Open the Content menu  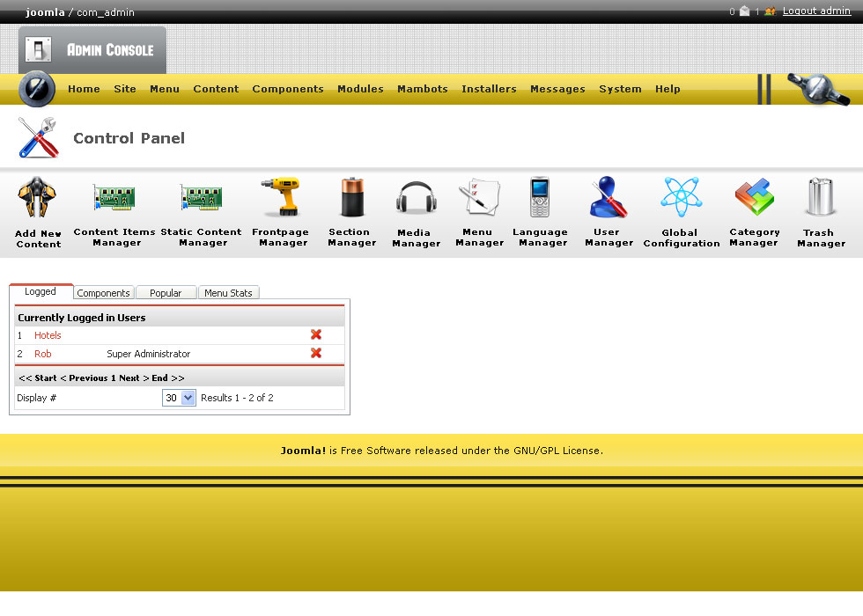pyautogui.click(x=216, y=89)
